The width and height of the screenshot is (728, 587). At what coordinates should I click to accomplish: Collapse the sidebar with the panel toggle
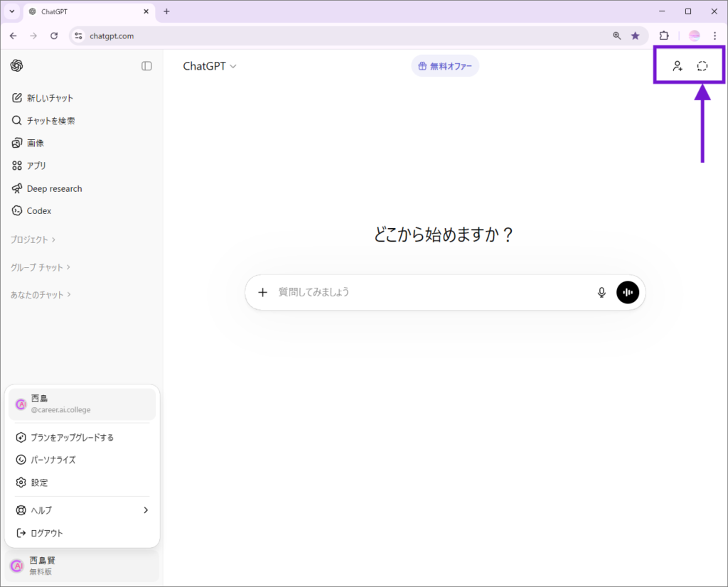pyautogui.click(x=146, y=66)
